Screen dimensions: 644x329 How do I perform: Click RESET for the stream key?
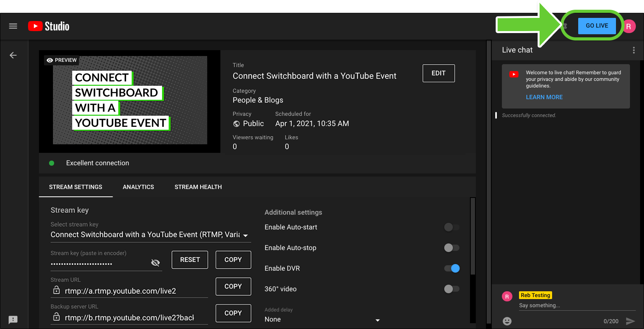190,260
